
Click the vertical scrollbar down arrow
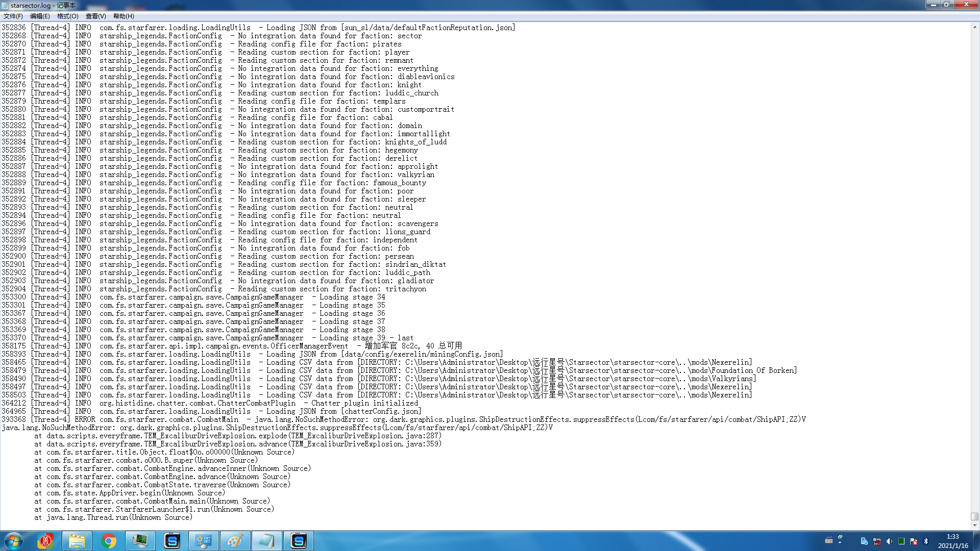tap(975, 525)
